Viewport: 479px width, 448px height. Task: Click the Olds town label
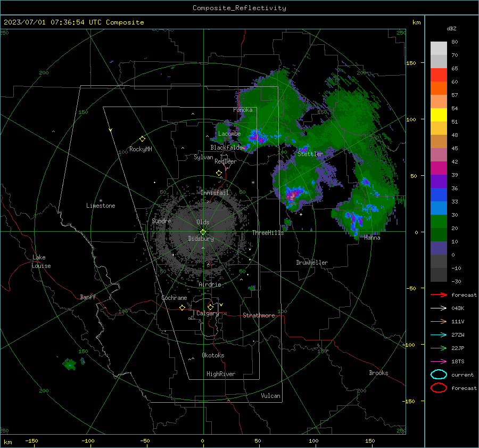click(x=203, y=222)
